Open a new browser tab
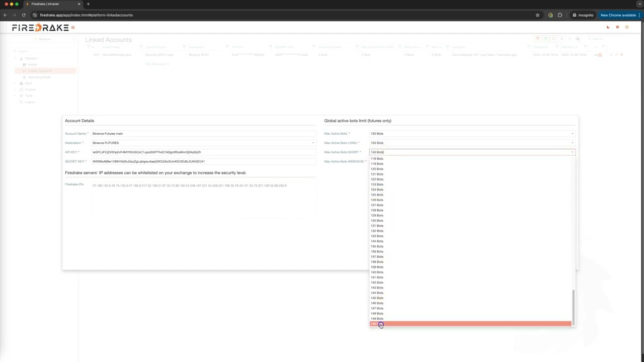The width and height of the screenshot is (644, 362). click(x=88, y=4)
